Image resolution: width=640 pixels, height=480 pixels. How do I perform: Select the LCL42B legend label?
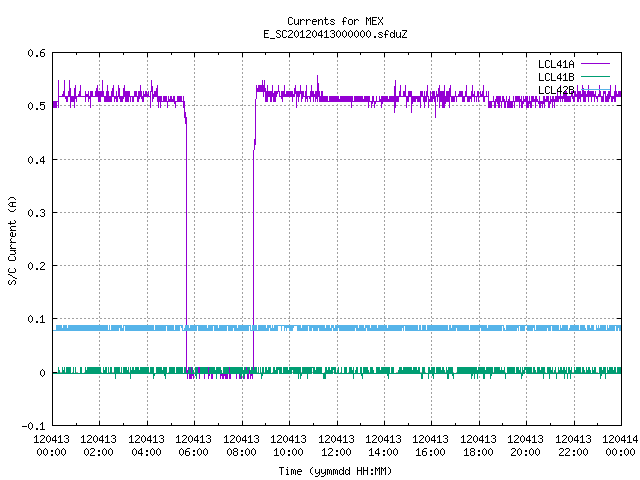(x=556, y=90)
